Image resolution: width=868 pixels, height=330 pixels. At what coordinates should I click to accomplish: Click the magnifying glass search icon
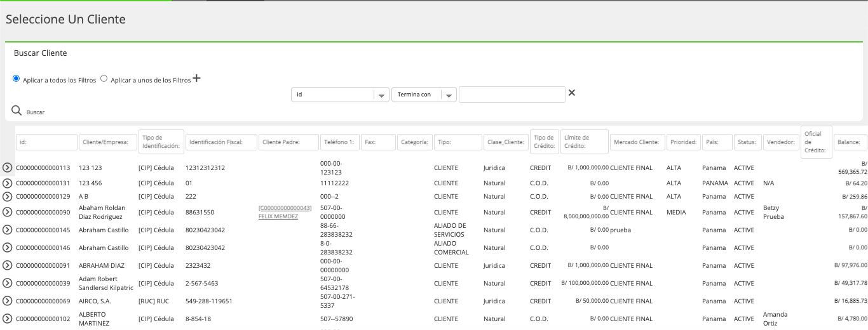pyautogui.click(x=17, y=110)
